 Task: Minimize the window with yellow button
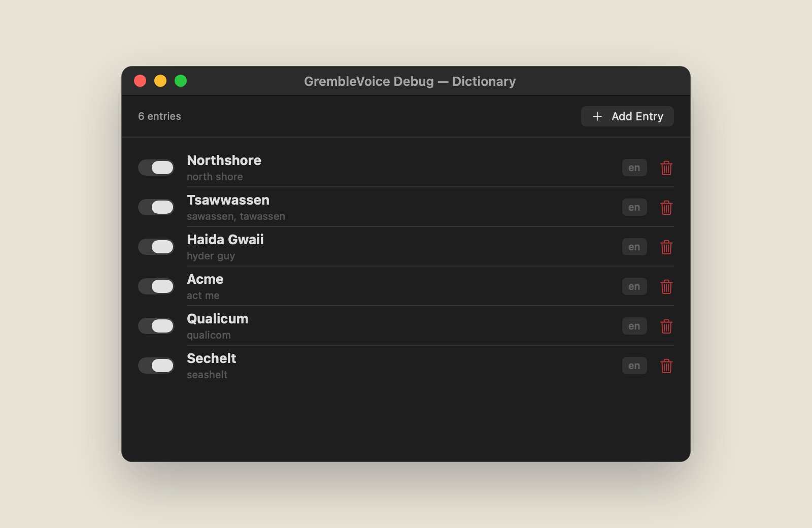[x=160, y=81]
